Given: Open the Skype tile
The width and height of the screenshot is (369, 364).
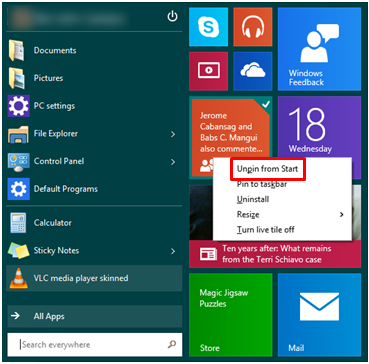Looking at the screenshot, I should click(208, 27).
